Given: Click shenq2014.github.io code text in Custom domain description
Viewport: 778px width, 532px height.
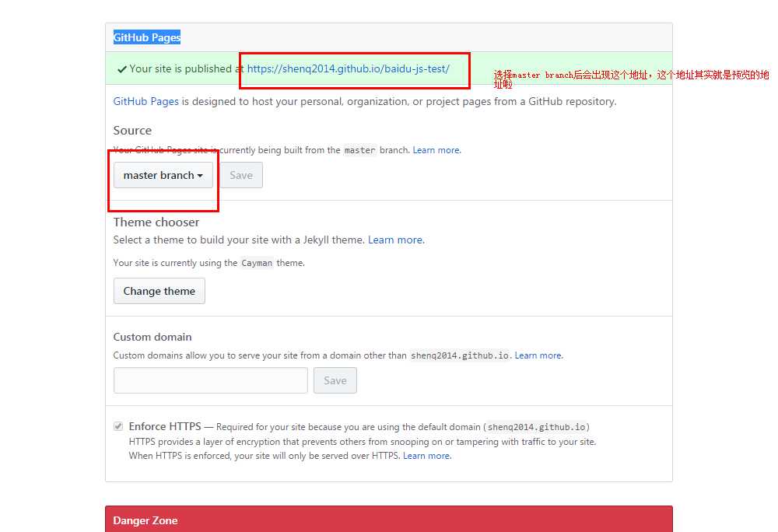Looking at the screenshot, I should 460,355.
